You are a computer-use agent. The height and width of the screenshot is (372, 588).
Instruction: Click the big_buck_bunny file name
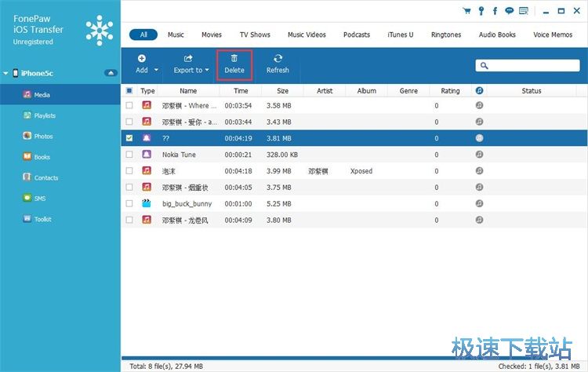(187, 203)
